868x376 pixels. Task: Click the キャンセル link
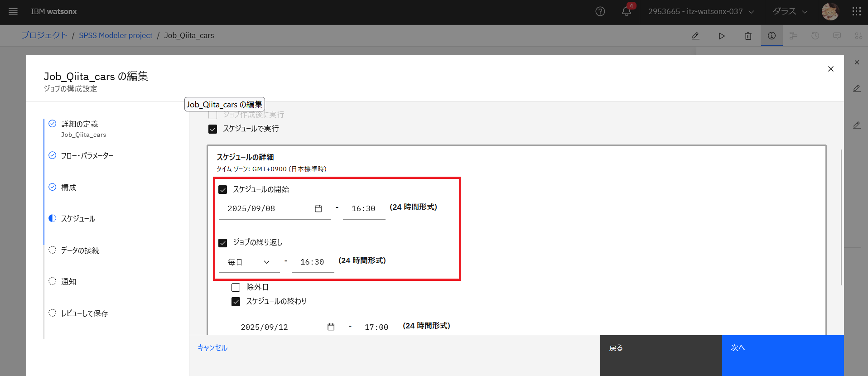212,348
